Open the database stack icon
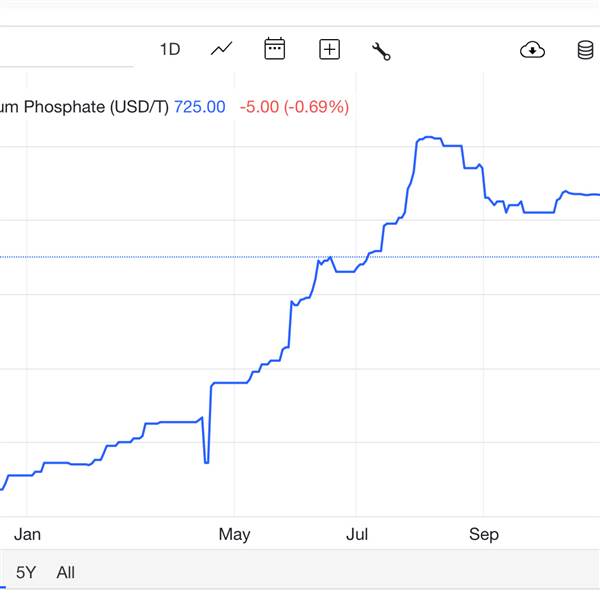This screenshot has height=600, width=600. tap(586, 49)
